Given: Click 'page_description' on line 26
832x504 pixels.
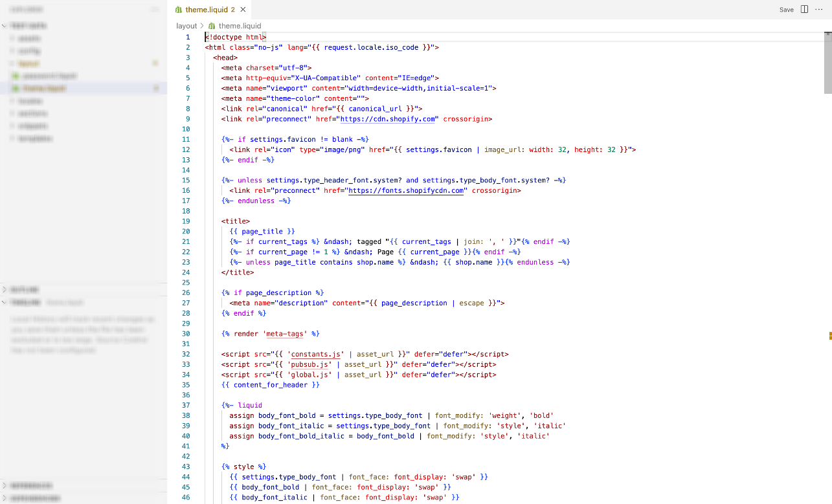Looking at the screenshot, I should (x=279, y=293).
